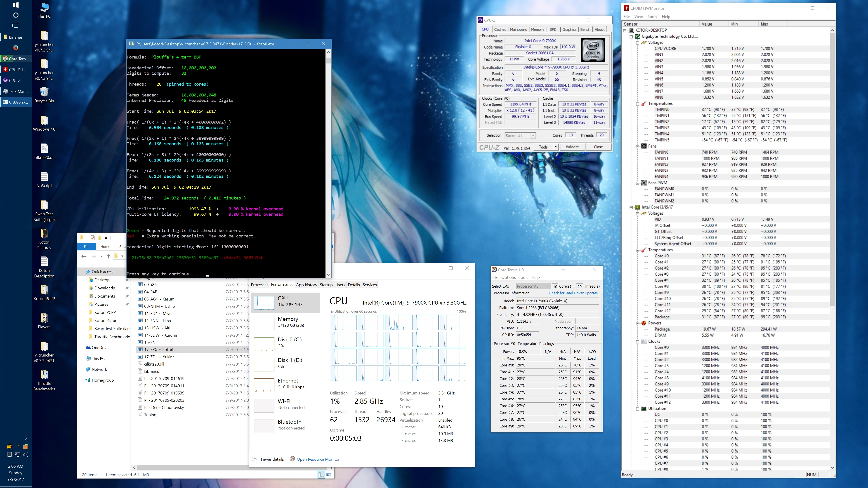Image resolution: width=868 pixels, height=488 pixels.
Task: Click Firefox icon on taskbar
Action: pyautogui.click(x=16, y=47)
